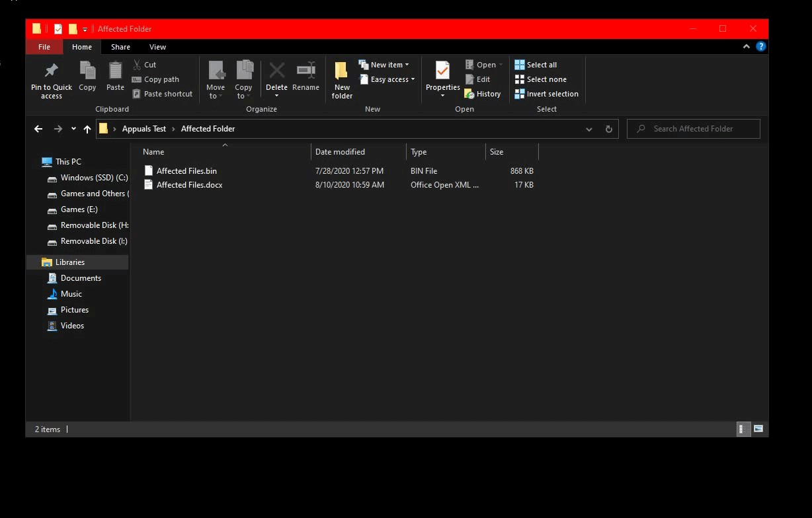This screenshot has height=518, width=812.
Task: Switch to the Home ribbon tab
Action: (82, 47)
